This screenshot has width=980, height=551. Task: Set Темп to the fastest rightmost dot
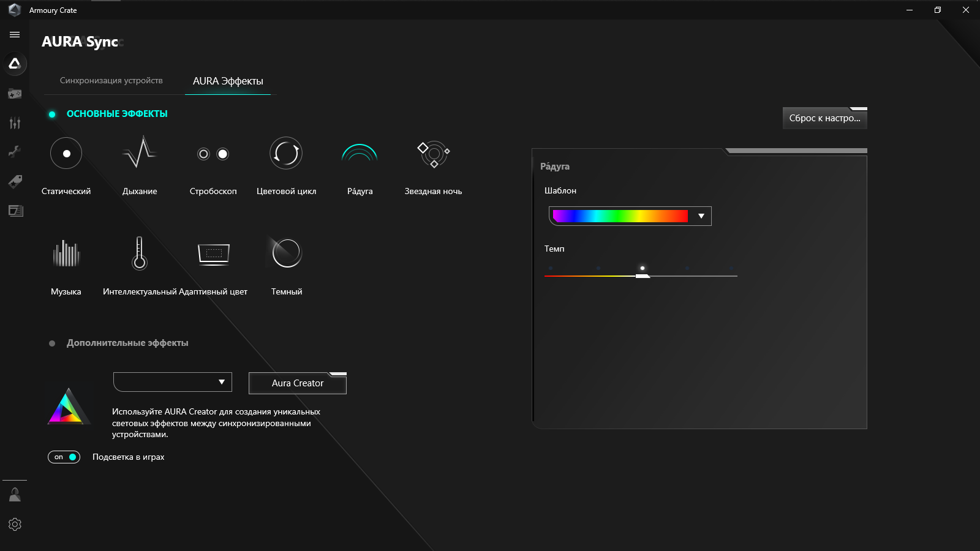pos(731,268)
